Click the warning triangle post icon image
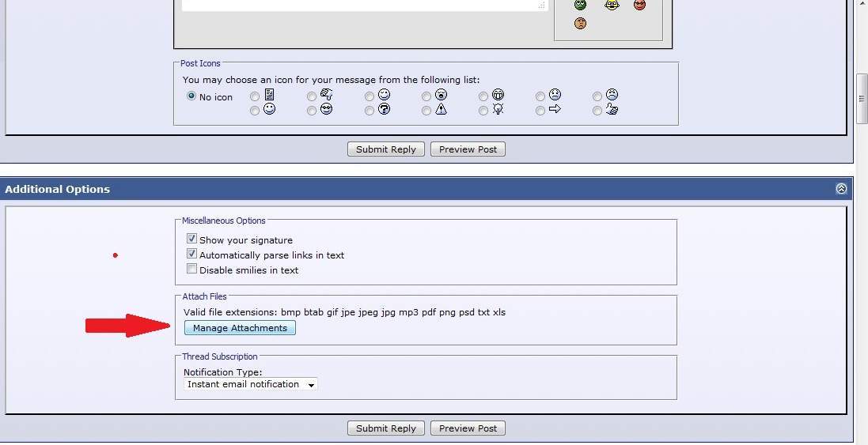 point(442,109)
